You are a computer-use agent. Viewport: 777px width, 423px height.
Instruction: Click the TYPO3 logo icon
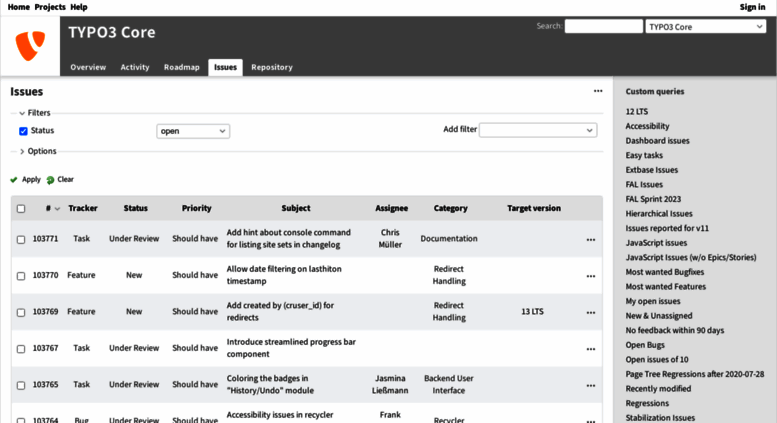point(30,46)
